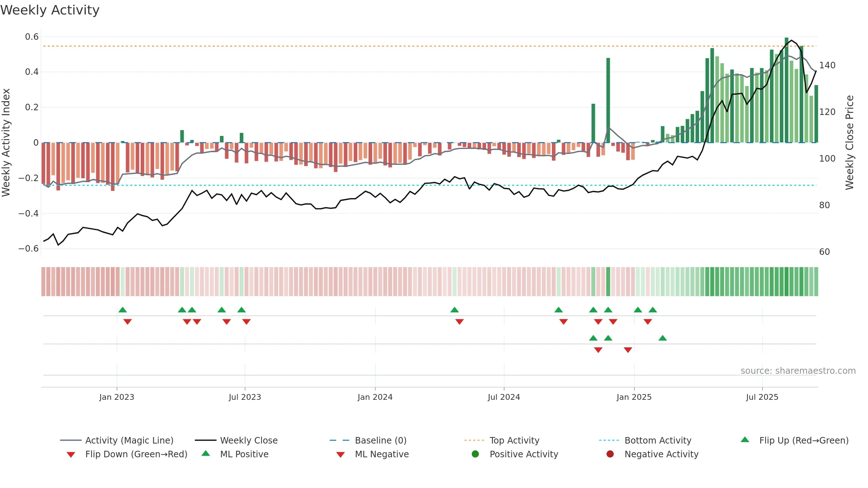
Task: Click the Jul 2024 axis label
Action: (x=504, y=397)
